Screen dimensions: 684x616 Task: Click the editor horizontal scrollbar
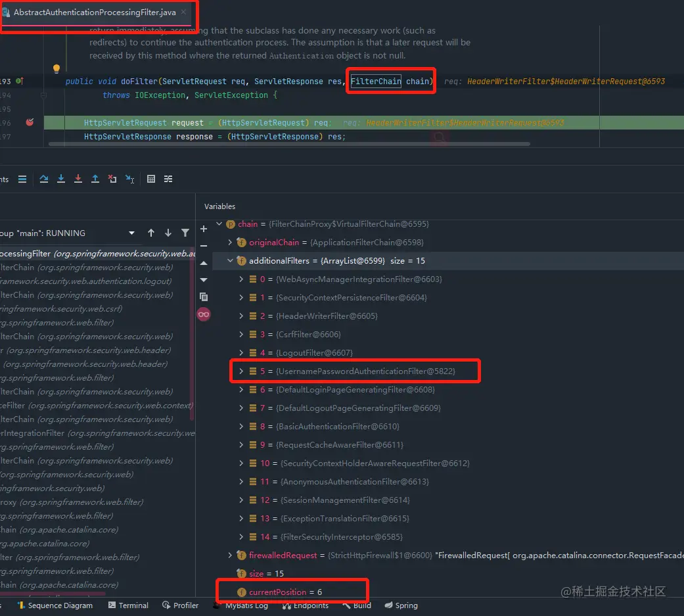coord(289,143)
